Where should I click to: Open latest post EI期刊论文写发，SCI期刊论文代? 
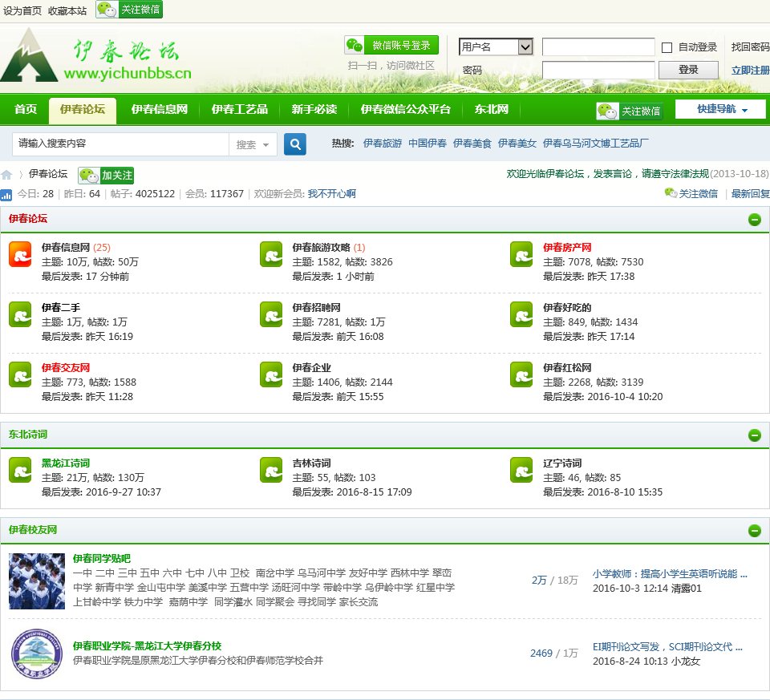pyautogui.click(x=668, y=647)
